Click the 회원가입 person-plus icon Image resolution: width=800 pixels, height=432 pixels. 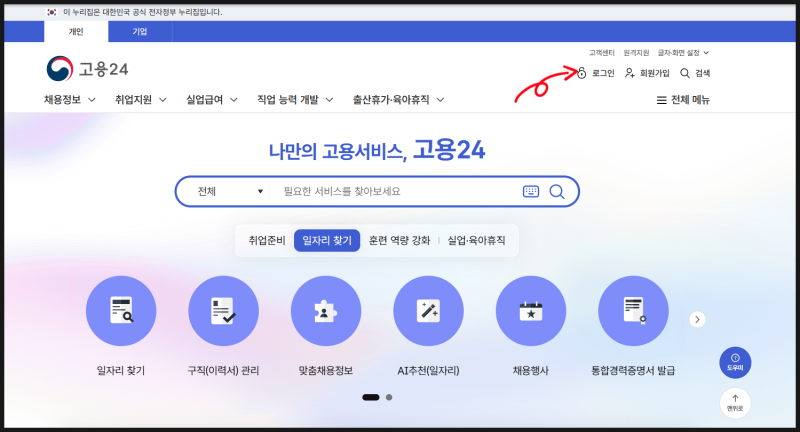pos(630,73)
